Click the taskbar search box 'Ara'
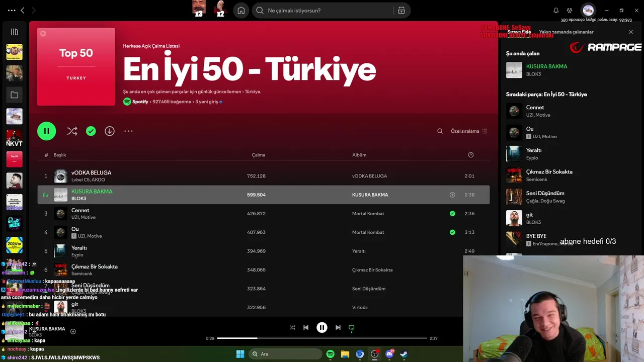Viewport: 644px width, 362px height. tap(285, 354)
